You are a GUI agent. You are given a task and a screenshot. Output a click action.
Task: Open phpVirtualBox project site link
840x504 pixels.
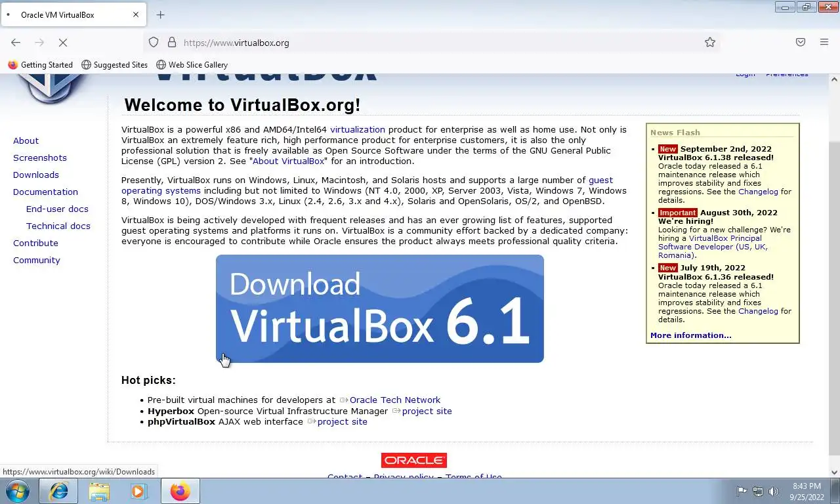[x=342, y=421]
